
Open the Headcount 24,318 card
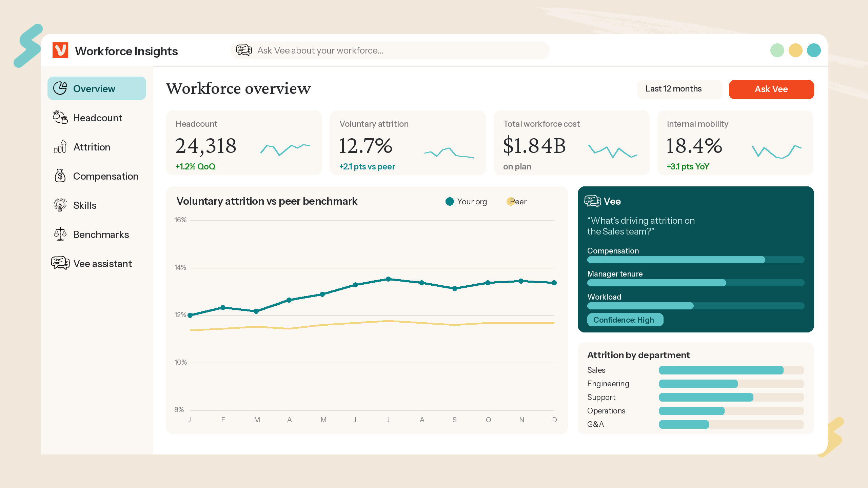point(244,143)
